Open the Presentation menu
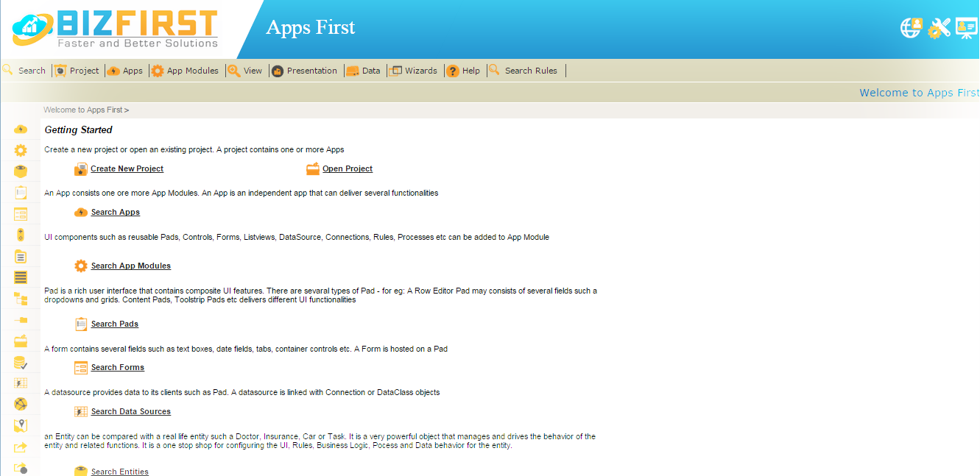The image size is (980, 476). (x=304, y=71)
